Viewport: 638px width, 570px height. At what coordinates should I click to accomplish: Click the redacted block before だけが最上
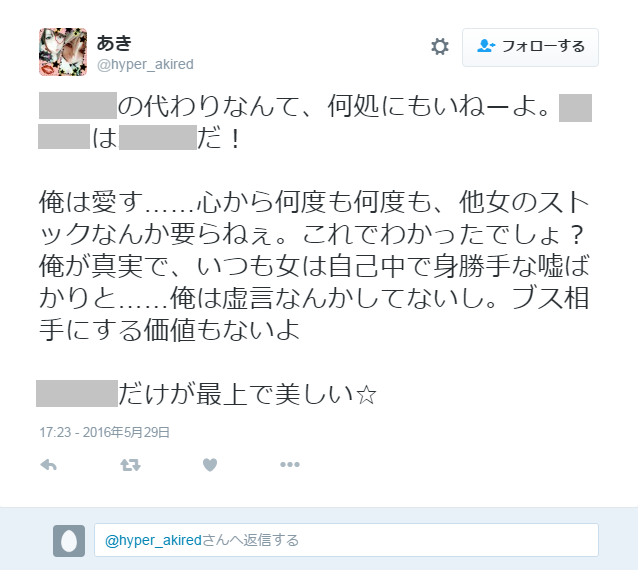coord(77,393)
